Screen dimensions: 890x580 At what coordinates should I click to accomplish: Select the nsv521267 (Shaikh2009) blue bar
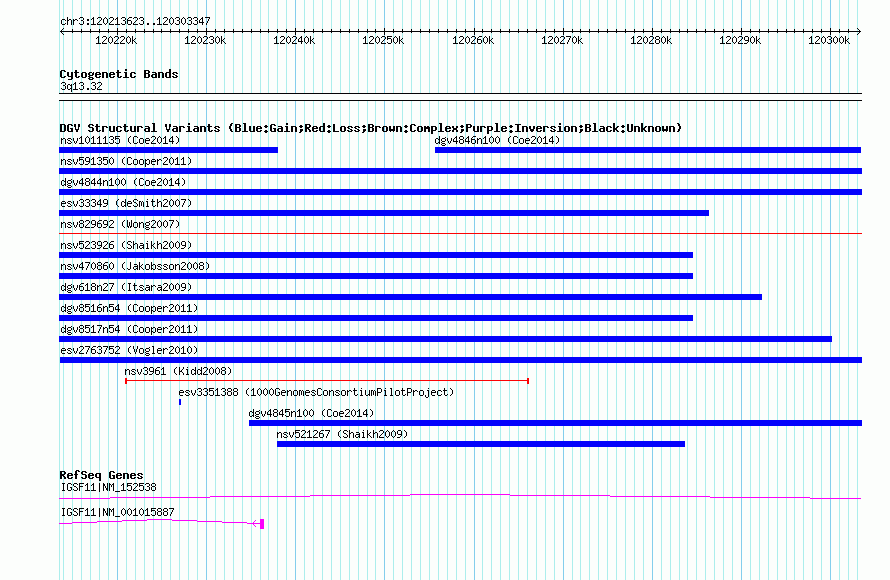point(481,444)
